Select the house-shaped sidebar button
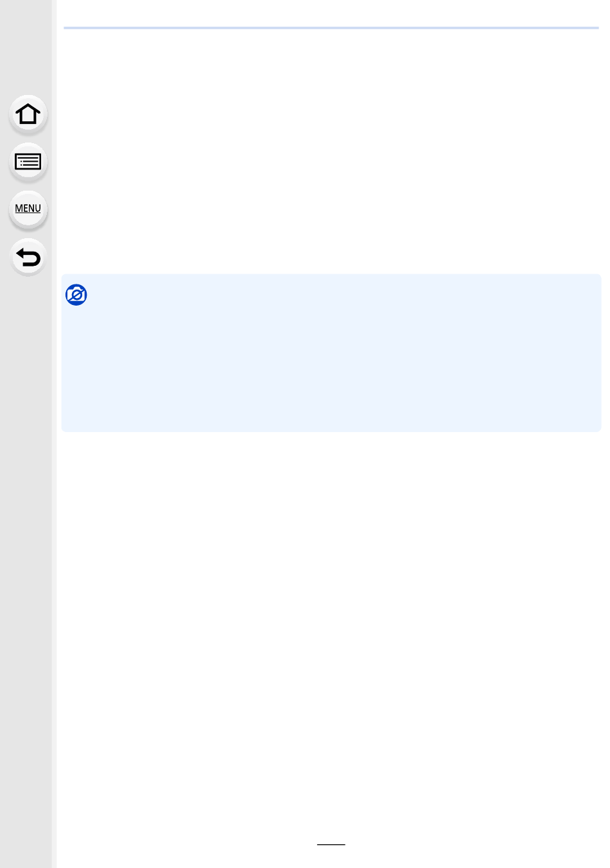Viewport: 610px width, 868px height. coord(28,114)
